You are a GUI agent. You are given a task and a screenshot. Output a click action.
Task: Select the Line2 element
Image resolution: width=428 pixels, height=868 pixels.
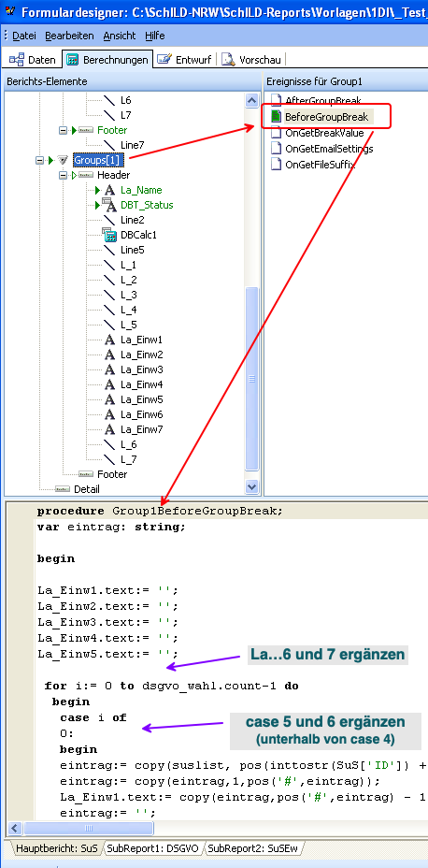132,220
